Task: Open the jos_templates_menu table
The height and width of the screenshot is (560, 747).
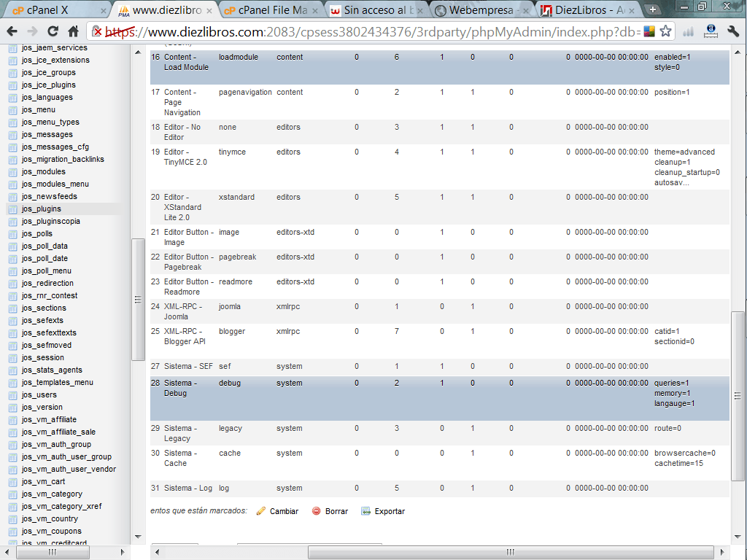Action: coord(57,382)
